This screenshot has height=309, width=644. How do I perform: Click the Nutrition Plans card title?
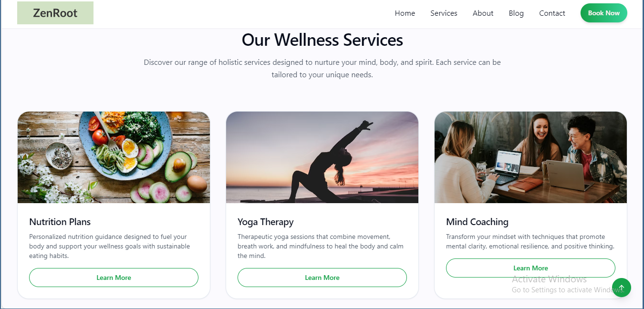tap(60, 222)
